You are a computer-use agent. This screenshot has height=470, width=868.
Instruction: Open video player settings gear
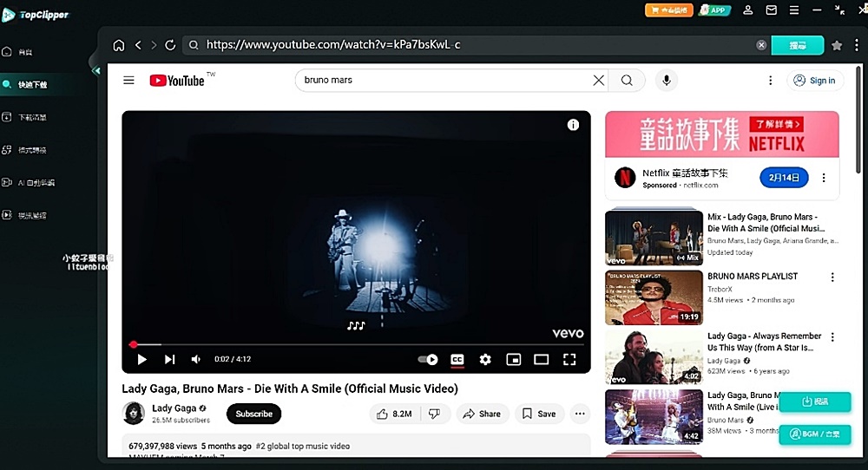[x=485, y=359]
